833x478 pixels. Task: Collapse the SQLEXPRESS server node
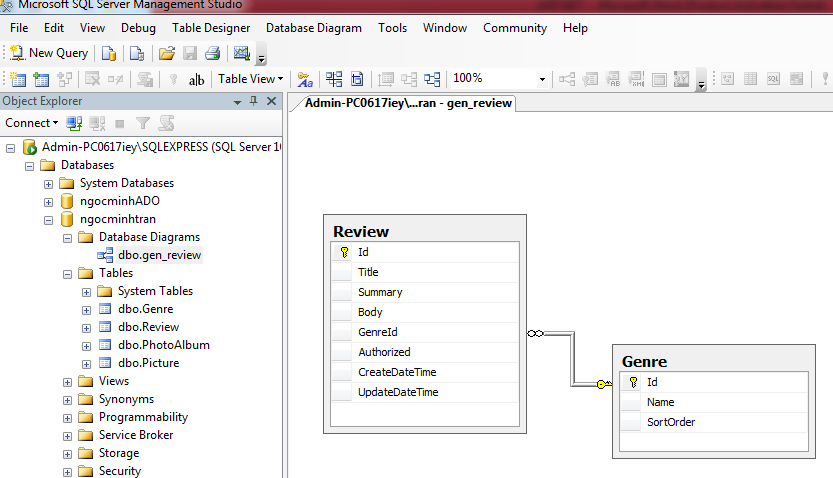[x=11, y=148]
